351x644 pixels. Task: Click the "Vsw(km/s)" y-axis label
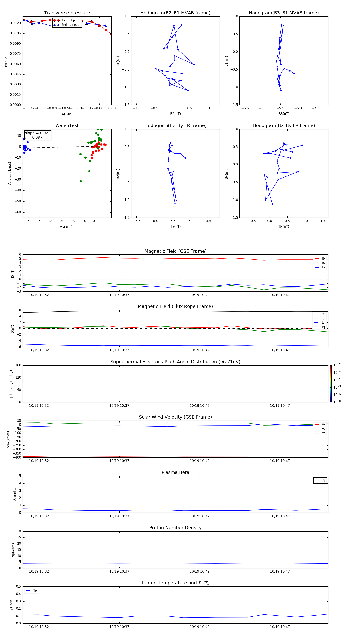coord(8,439)
